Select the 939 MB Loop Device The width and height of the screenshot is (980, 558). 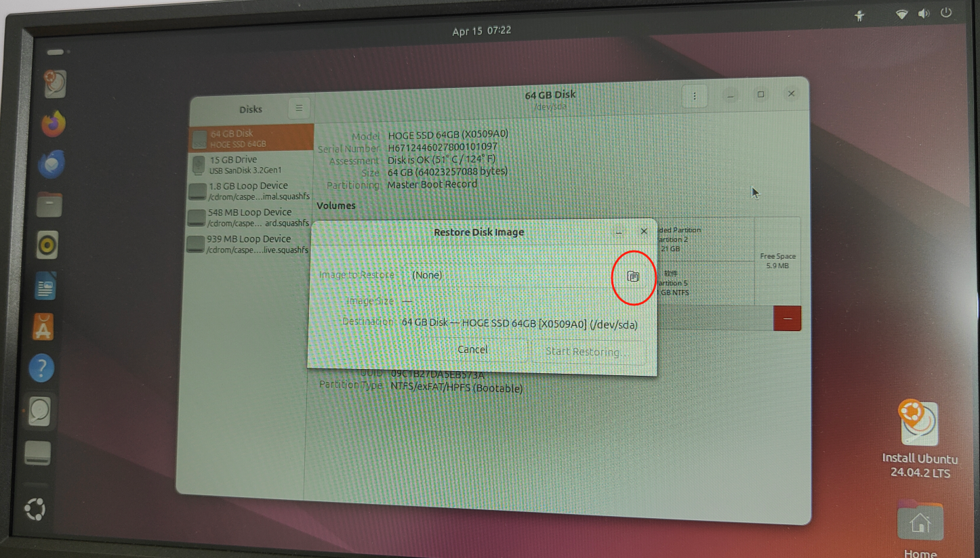250,244
